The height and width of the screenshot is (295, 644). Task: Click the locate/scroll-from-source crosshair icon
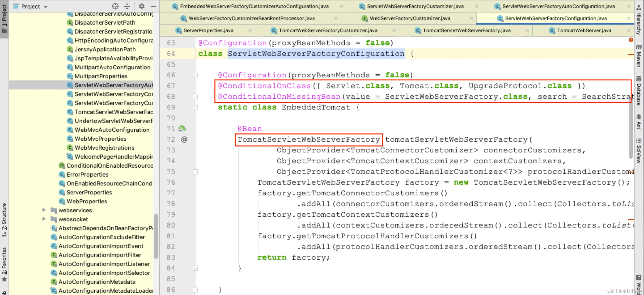115,6
